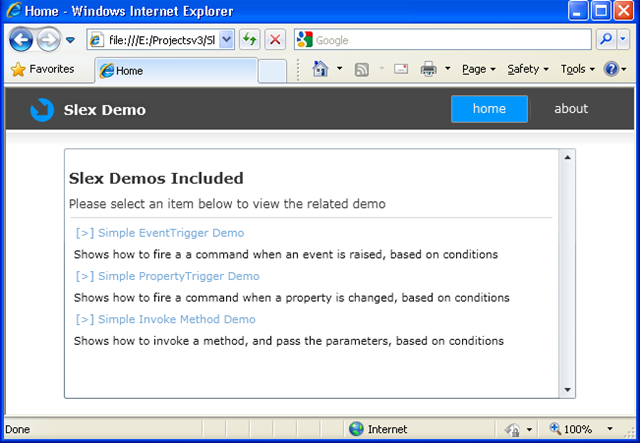Viewport: 640px width, 443px height.
Task: Open a new blank tab
Action: click(272, 71)
